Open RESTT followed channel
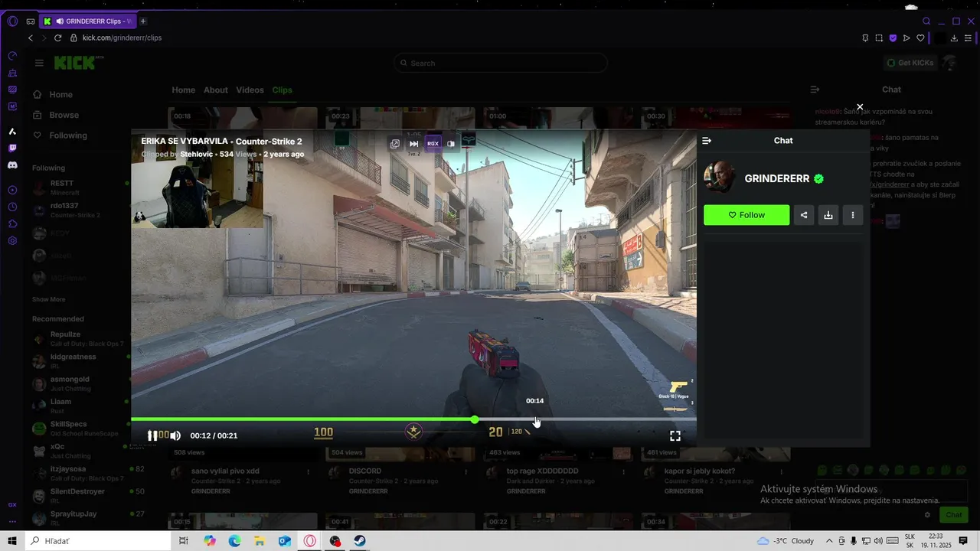Screen dimensions: 980x551 pos(80,187)
